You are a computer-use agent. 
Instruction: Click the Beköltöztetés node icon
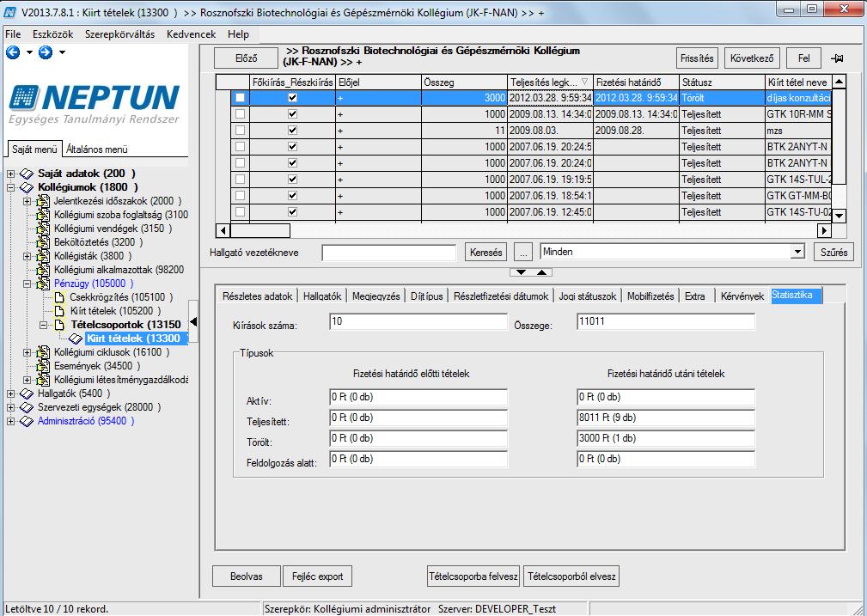tap(43, 242)
